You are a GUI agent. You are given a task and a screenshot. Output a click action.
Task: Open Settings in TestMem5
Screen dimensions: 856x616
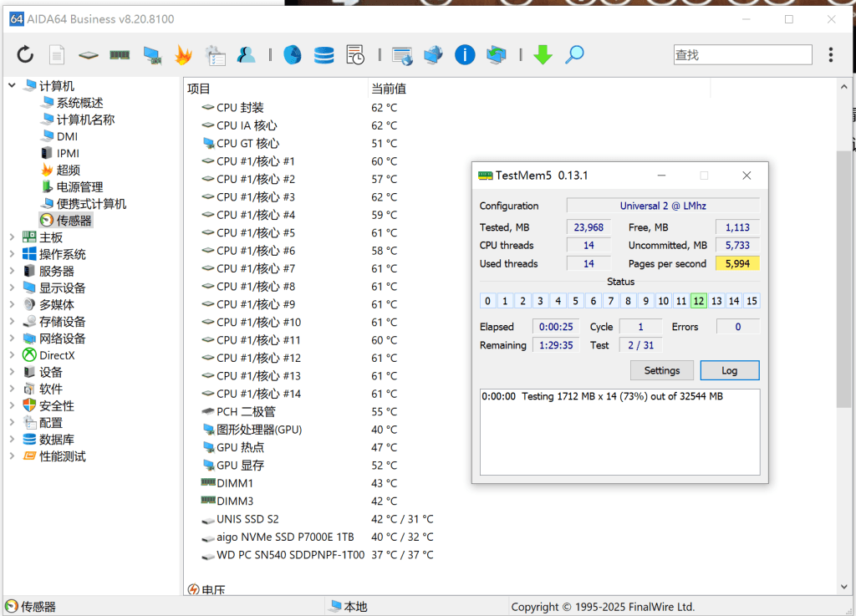pos(662,370)
